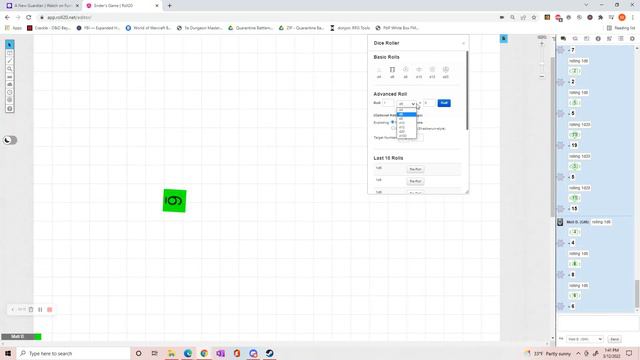Switch to the Journal tab in sidebar
Viewport: 640px width, 360px height.
click(x=587, y=38)
